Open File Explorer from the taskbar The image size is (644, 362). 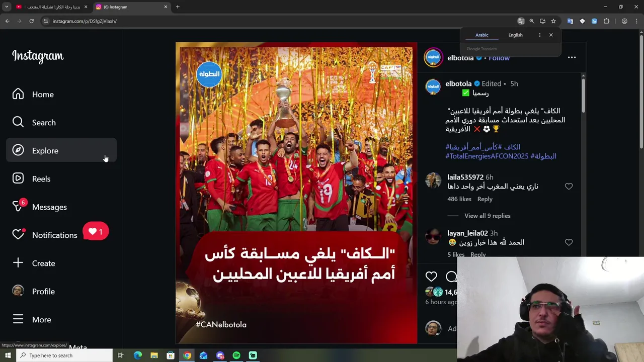click(x=154, y=355)
